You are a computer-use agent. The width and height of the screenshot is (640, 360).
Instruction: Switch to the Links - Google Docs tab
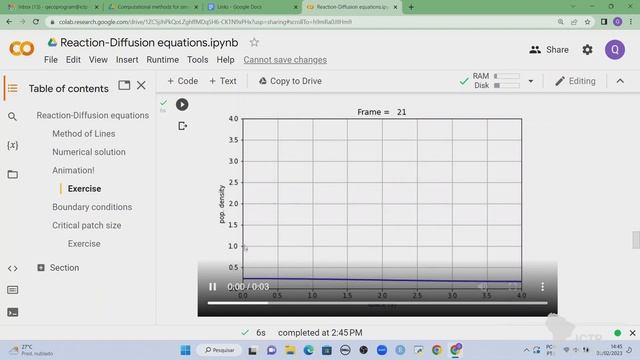[x=251, y=7]
